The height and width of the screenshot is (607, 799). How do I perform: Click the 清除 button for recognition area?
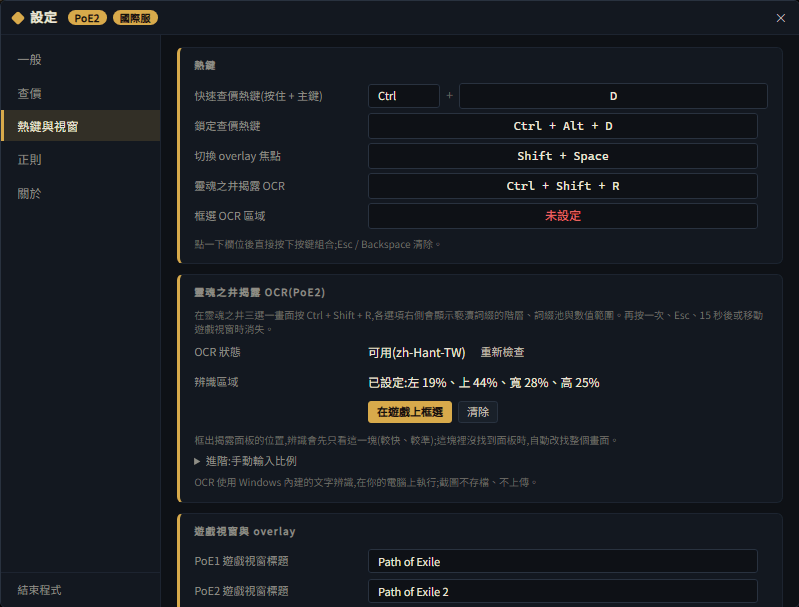click(477, 412)
